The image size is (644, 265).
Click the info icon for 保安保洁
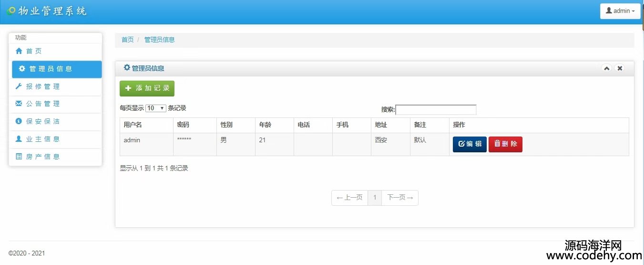point(19,121)
